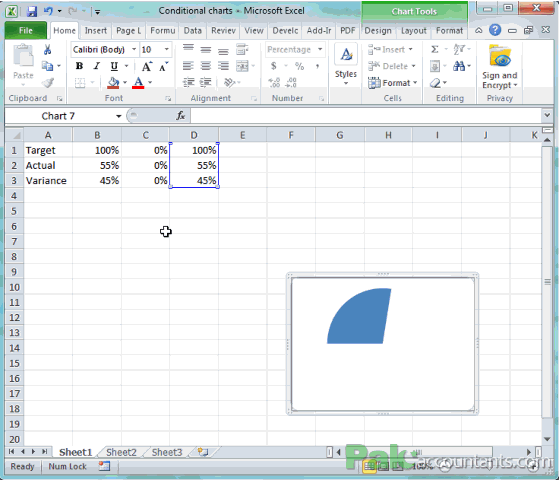Click the Save icon in quick access toolbar
The height and width of the screenshot is (480, 559).
click(32, 11)
